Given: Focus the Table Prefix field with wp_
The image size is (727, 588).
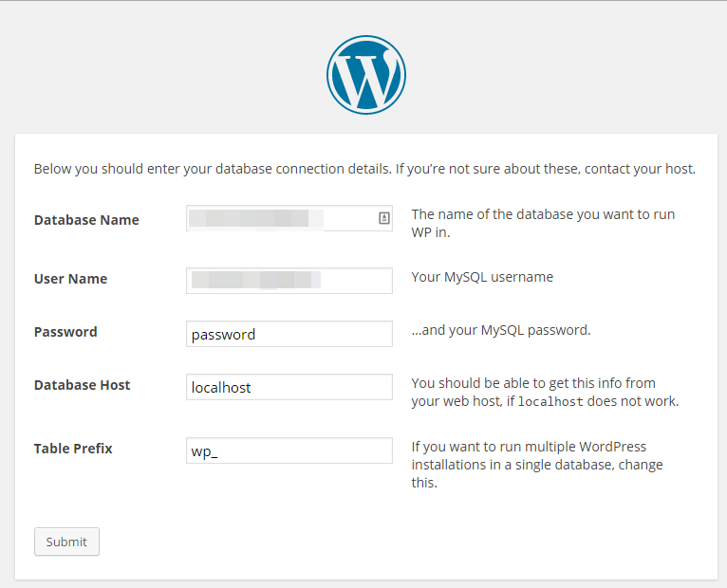Looking at the screenshot, I should pyautogui.click(x=289, y=450).
